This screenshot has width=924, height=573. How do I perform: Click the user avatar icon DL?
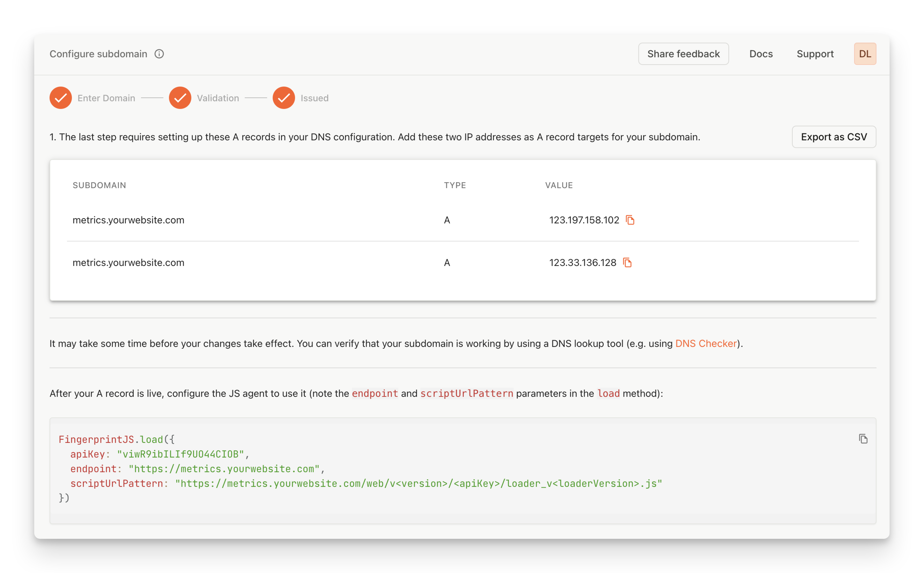point(865,53)
